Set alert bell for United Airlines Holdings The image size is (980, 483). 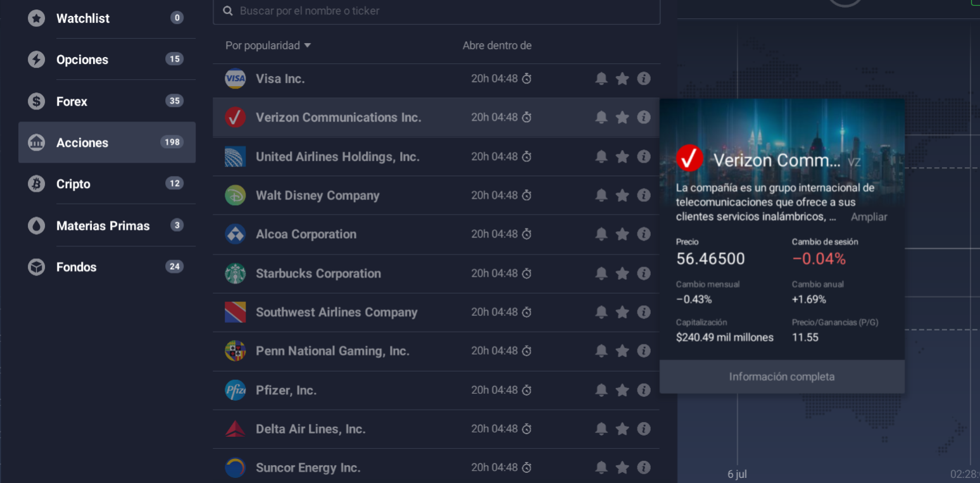tap(601, 156)
